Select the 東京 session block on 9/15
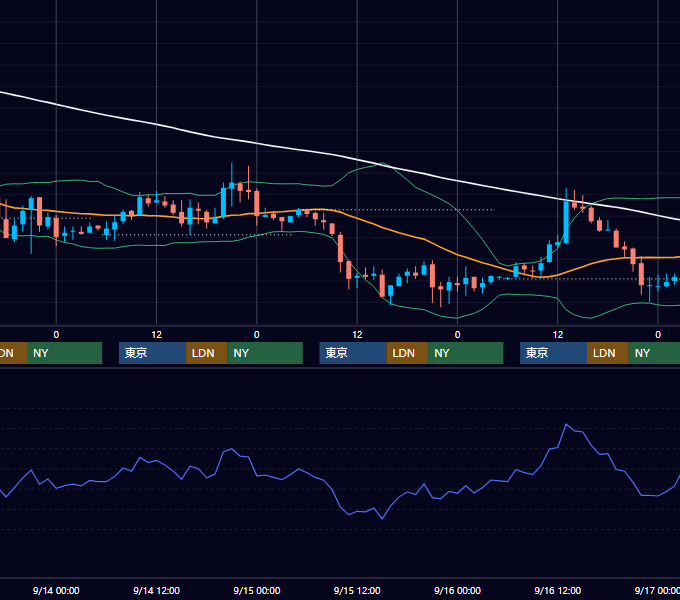This screenshot has height=600, width=680. click(353, 353)
